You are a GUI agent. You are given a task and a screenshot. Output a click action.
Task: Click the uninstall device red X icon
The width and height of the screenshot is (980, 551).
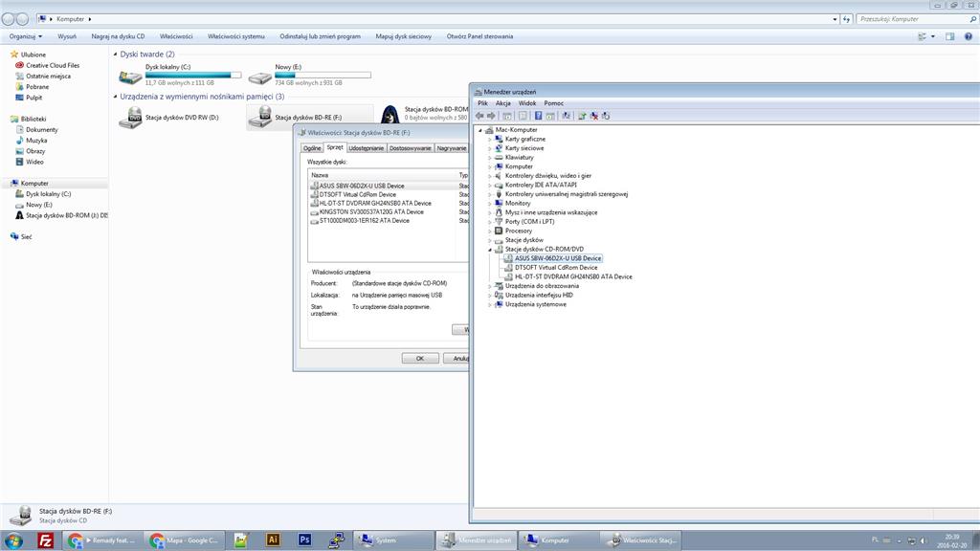[593, 116]
